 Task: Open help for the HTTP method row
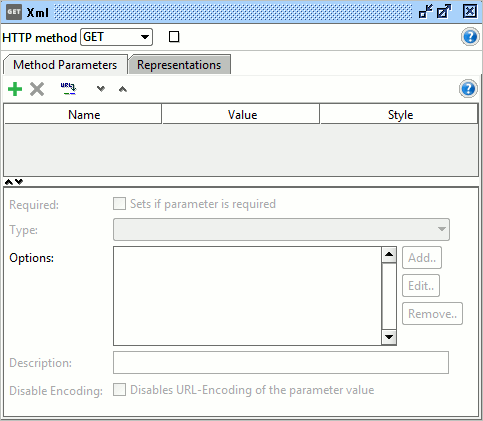(x=470, y=37)
